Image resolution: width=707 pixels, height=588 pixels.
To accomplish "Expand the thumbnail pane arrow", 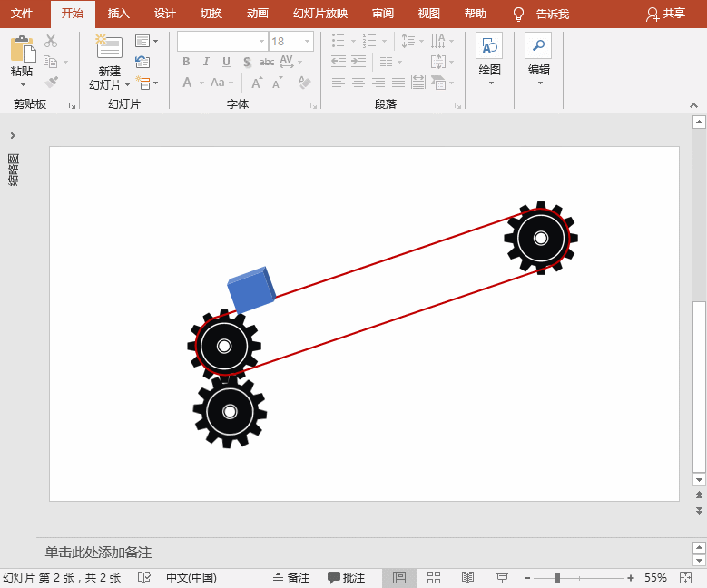I will tap(13, 135).
